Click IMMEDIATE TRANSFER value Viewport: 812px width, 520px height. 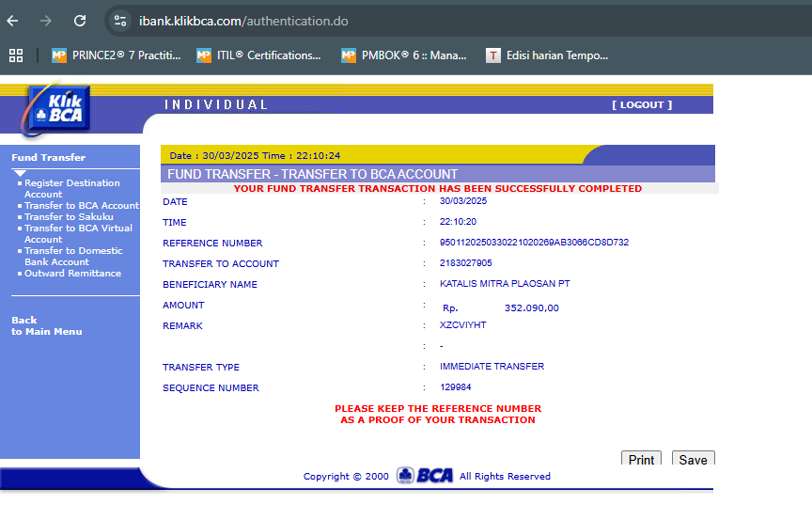tap(492, 367)
